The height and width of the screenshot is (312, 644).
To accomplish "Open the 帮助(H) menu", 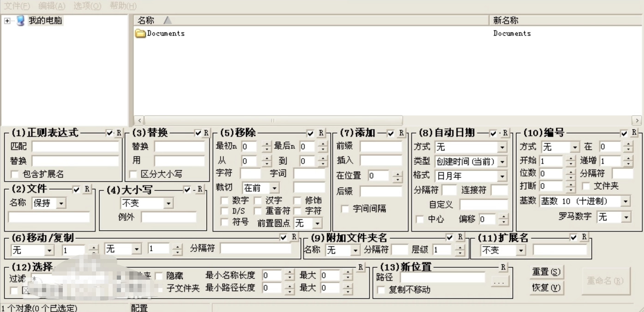I will tap(123, 6).
